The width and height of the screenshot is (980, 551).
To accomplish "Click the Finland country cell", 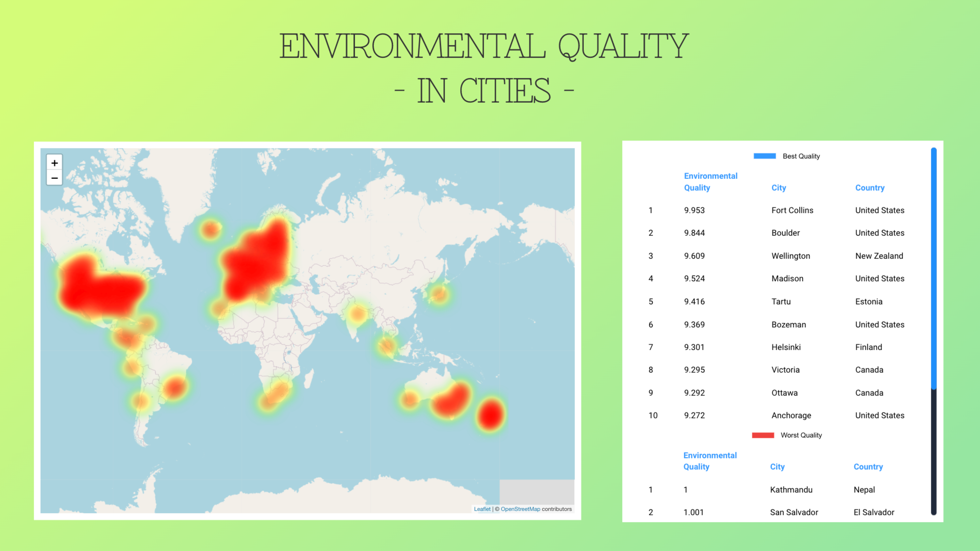I will (869, 347).
